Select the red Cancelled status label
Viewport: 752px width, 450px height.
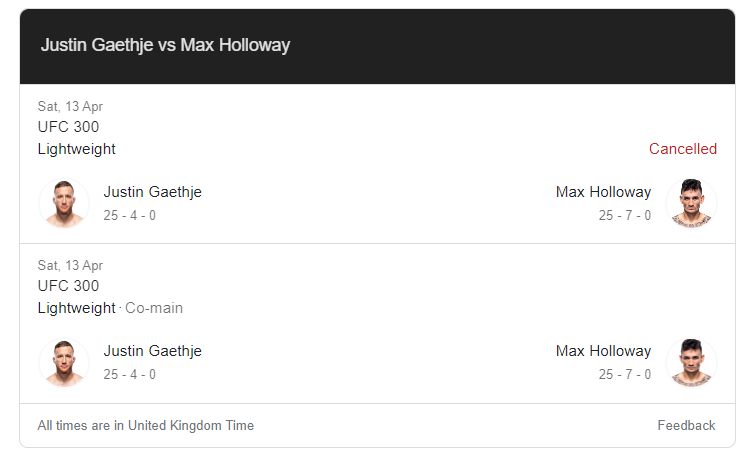point(682,149)
